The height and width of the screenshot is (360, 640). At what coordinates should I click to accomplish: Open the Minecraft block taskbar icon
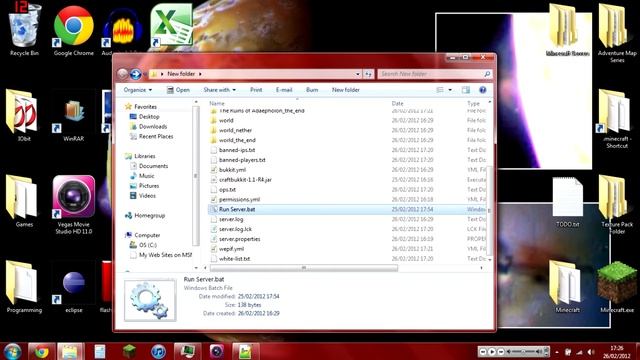(x=129, y=351)
